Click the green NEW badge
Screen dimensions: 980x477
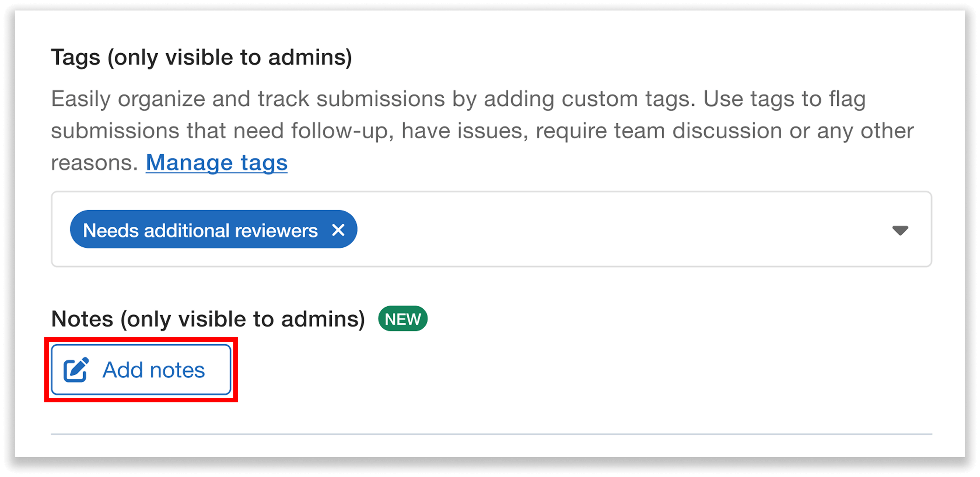[402, 318]
